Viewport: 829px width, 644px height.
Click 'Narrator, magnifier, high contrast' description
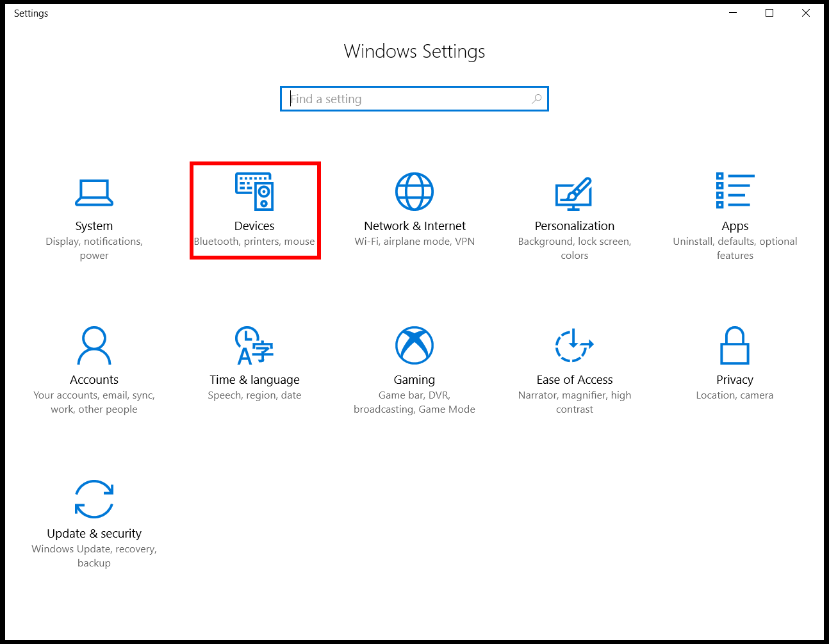pos(575,402)
